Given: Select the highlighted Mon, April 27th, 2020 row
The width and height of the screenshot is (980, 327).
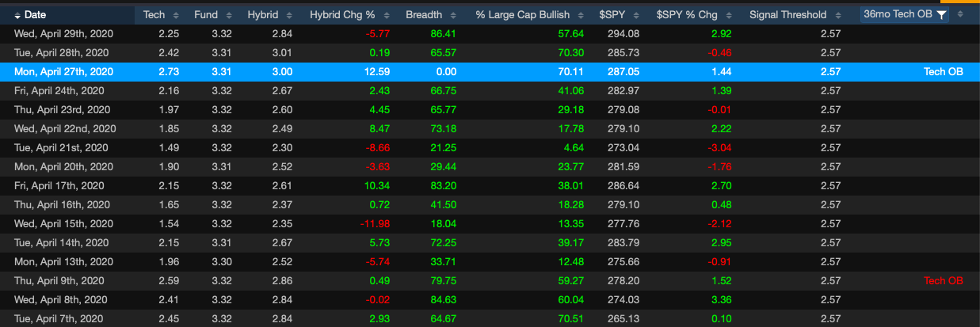Looking at the screenshot, I should click(490, 72).
